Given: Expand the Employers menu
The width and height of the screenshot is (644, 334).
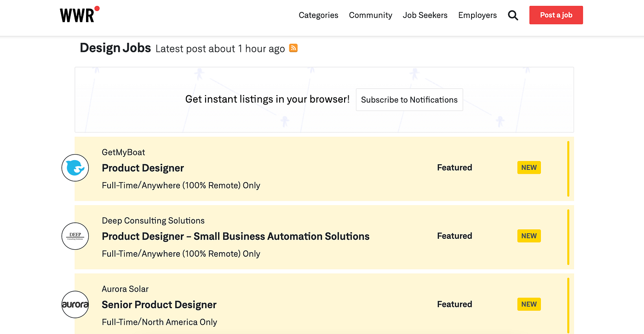Looking at the screenshot, I should coord(477,15).
